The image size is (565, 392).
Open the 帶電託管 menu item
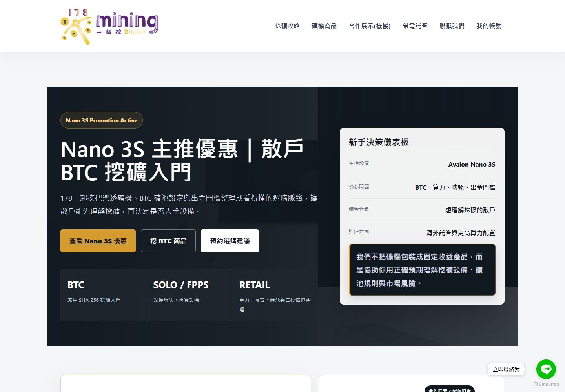pos(415,26)
